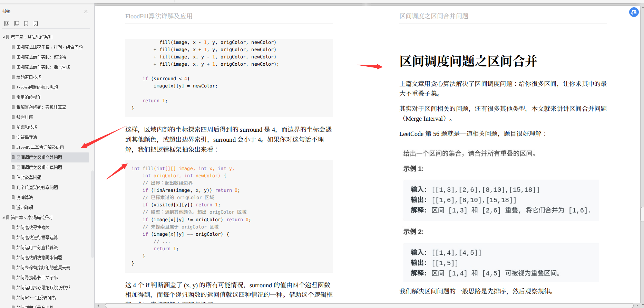Open bookmark 滑动窗口技巧
The height and width of the screenshot is (308, 644).
click(29, 77)
